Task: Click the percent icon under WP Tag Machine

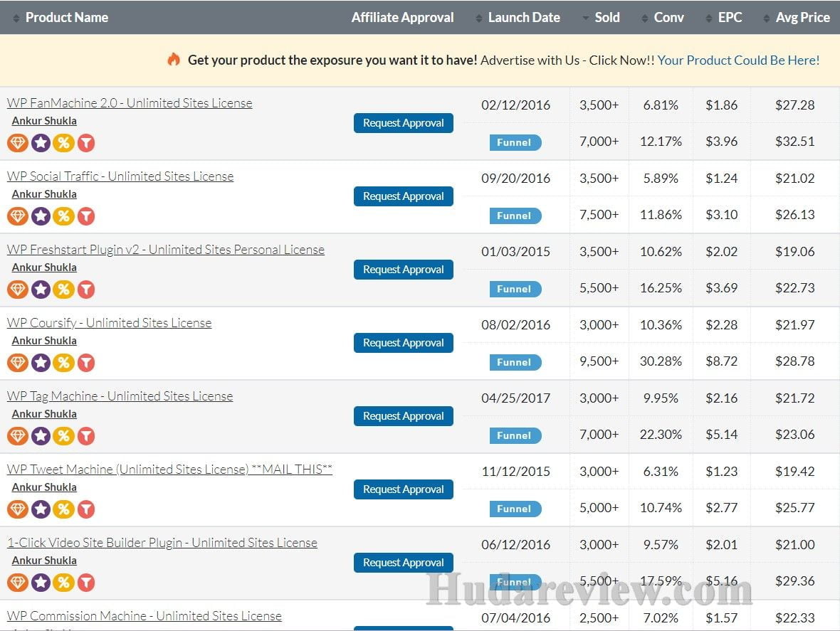Action: point(63,436)
